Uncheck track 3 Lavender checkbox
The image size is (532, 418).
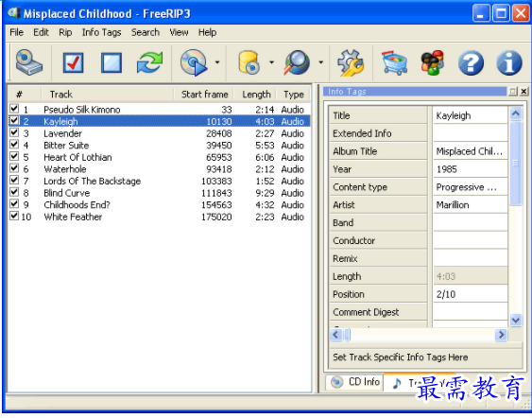click(x=14, y=132)
